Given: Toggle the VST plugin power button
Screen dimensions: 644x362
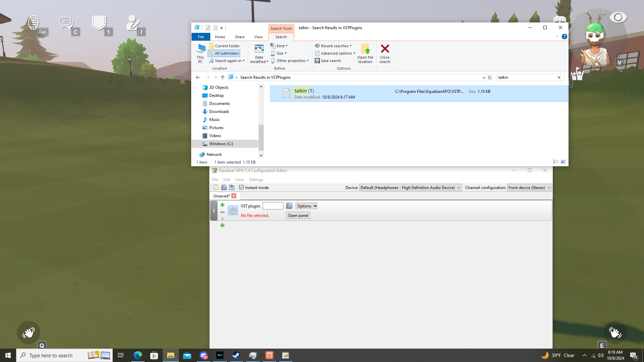Looking at the screenshot, I should click(x=233, y=211).
